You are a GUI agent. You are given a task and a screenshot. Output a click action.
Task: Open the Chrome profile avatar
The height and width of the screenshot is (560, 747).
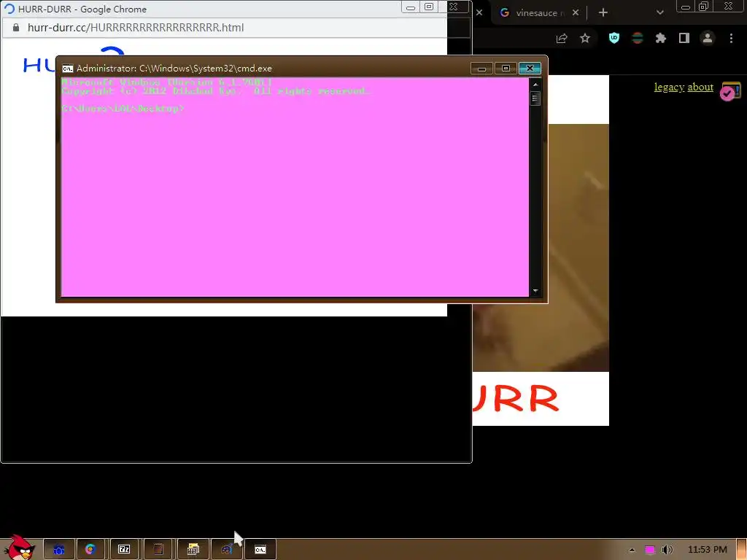click(x=708, y=38)
